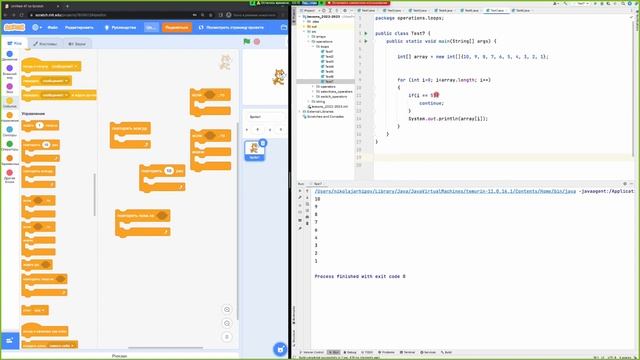Click the Project panel settings gear in IntelliJ
Image resolution: width=640 pixels, height=360 pixels.
(345, 11)
